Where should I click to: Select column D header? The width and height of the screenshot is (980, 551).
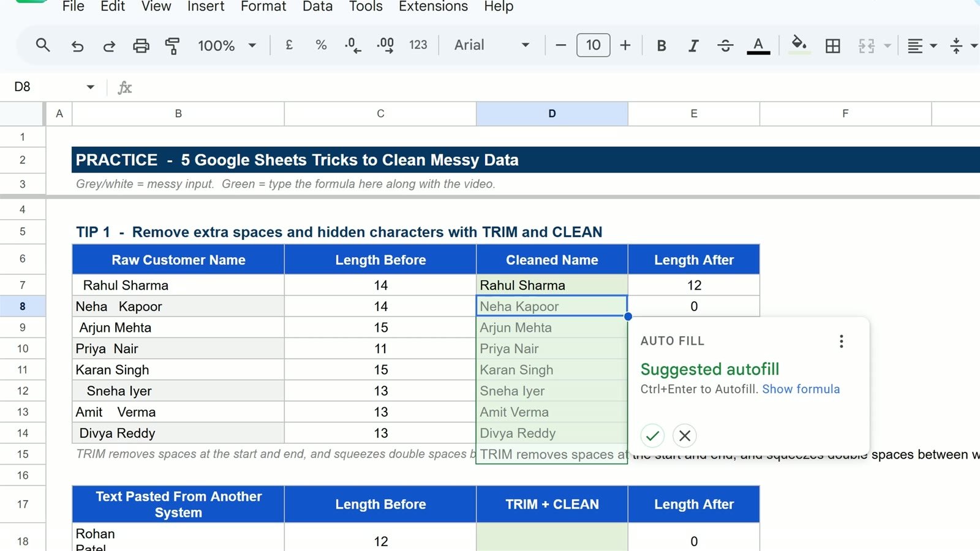tap(552, 114)
